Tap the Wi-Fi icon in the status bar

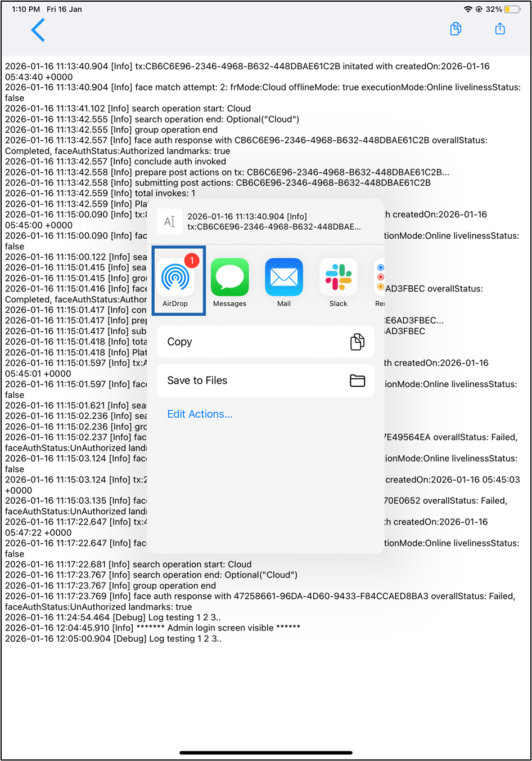pyautogui.click(x=468, y=9)
